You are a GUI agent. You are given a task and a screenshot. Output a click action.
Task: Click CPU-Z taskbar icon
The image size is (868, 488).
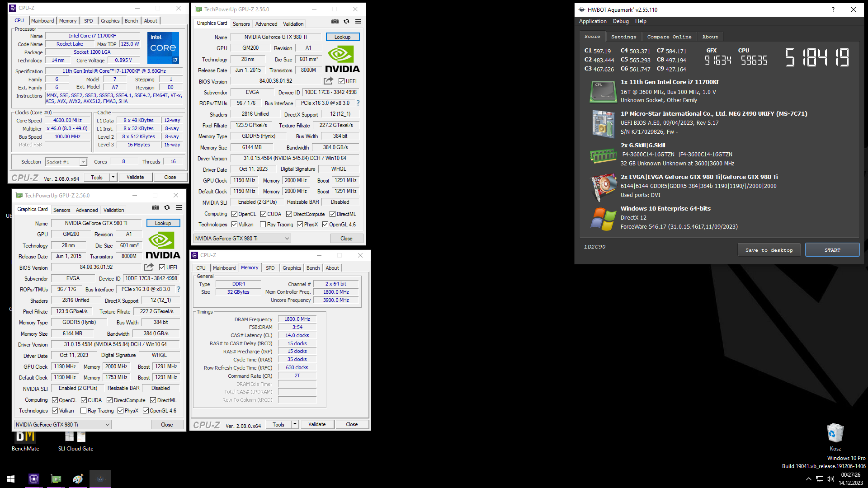[x=34, y=479]
